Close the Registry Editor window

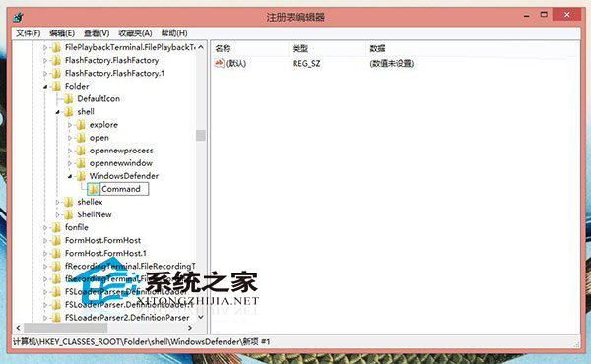567,15
